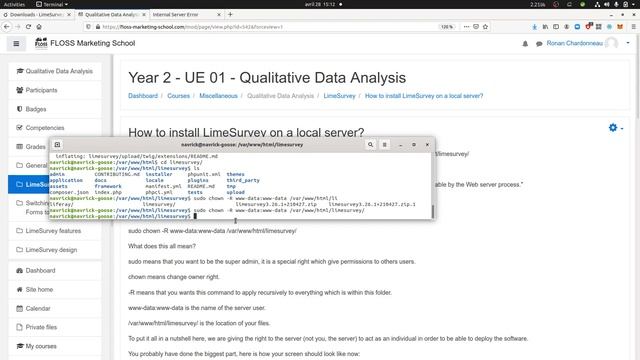This screenshot has width=640, height=360.
Task: Go to Site home in the sidebar
Action: point(55,289)
